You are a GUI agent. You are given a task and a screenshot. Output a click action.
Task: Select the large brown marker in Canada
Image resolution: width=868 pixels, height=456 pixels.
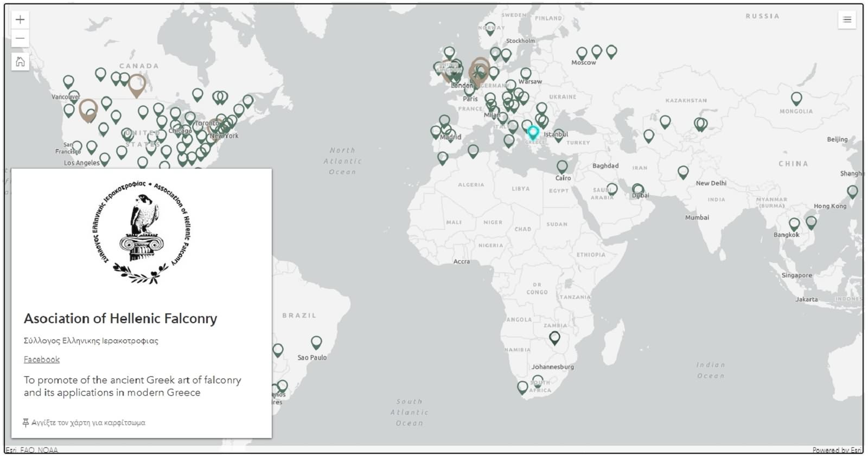137,84
